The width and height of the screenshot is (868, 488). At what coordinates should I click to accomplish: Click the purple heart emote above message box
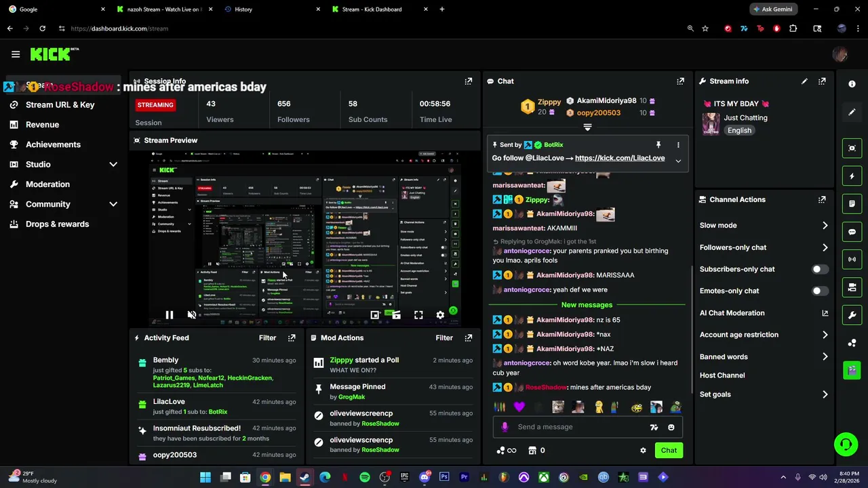pos(519,407)
